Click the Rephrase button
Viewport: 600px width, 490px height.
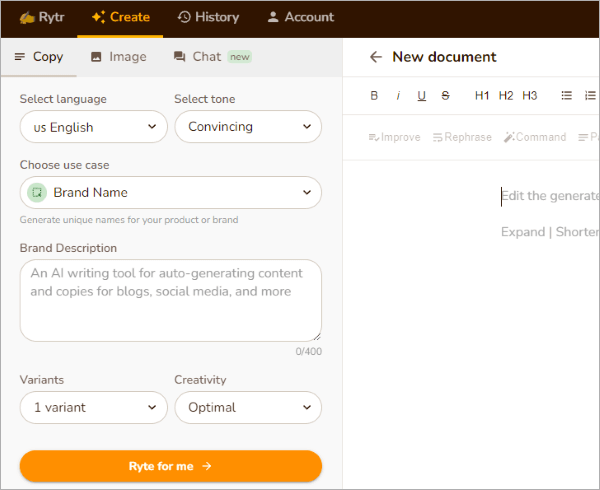pos(462,137)
